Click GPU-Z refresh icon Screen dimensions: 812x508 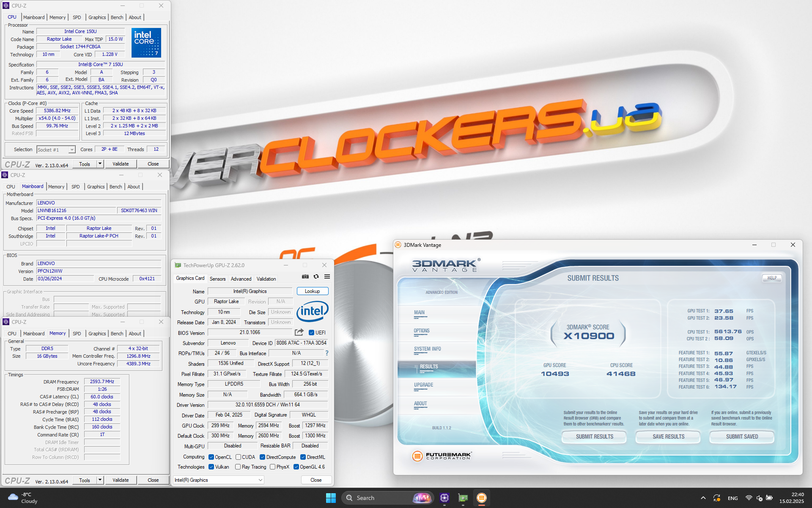click(x=316, y=276)
